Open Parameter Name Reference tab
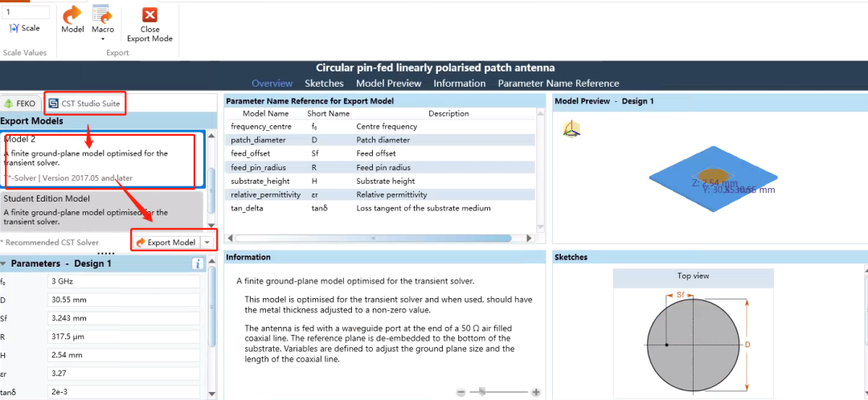The height and width of the screenshot is (400, 868). tap(559, 84)
